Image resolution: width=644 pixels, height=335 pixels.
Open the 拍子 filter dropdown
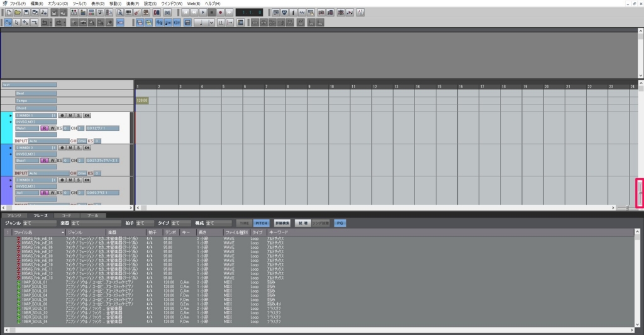click(145, 223)
